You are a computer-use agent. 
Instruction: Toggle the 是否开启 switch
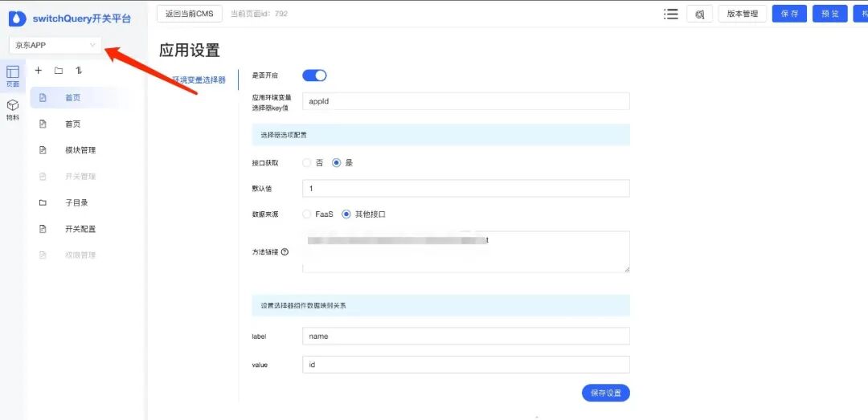point(314,75)
